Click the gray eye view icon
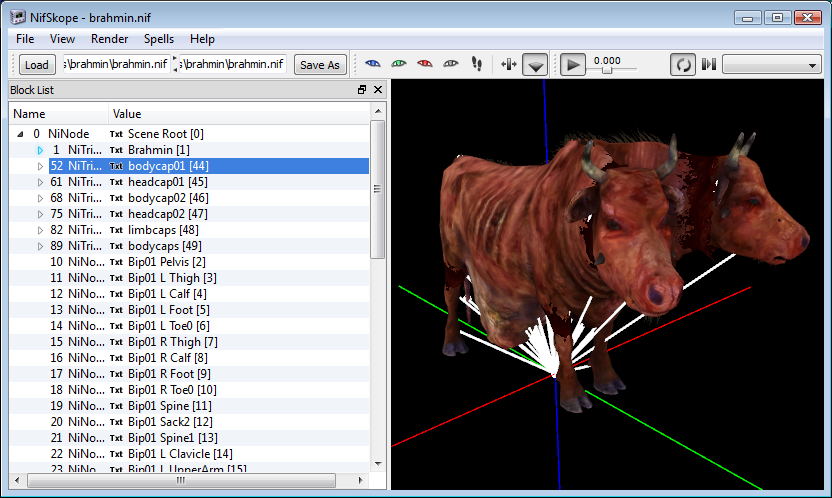This screenshot has width=832, height=498. 451,64
